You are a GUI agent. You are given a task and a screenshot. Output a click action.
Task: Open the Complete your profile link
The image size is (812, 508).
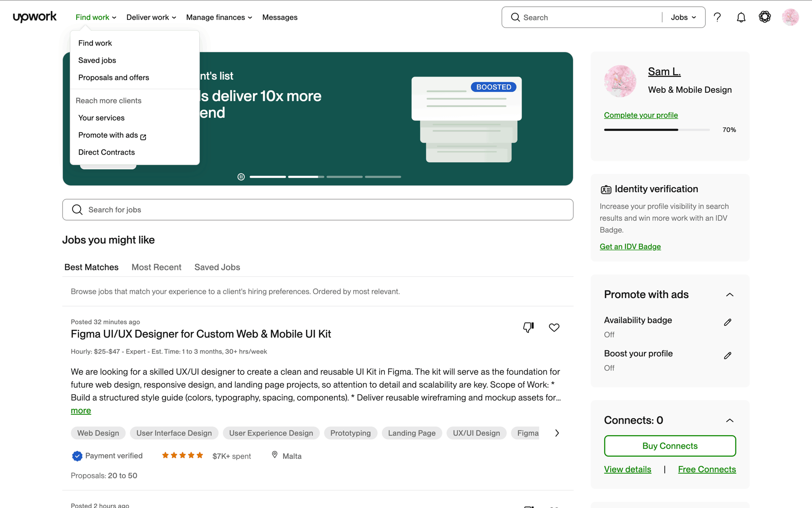[x=641, y=115]
